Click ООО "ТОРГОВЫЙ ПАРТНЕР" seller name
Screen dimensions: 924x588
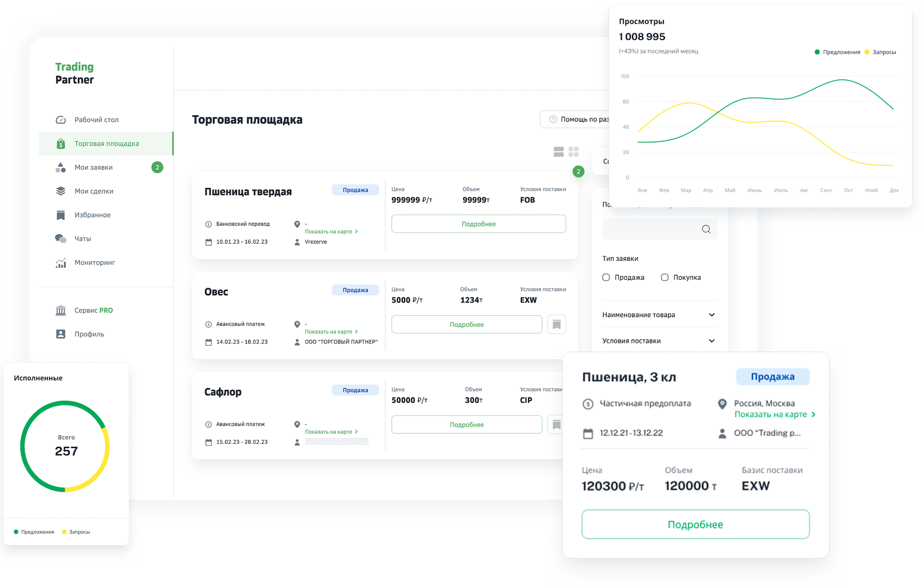tap(341, 342)
